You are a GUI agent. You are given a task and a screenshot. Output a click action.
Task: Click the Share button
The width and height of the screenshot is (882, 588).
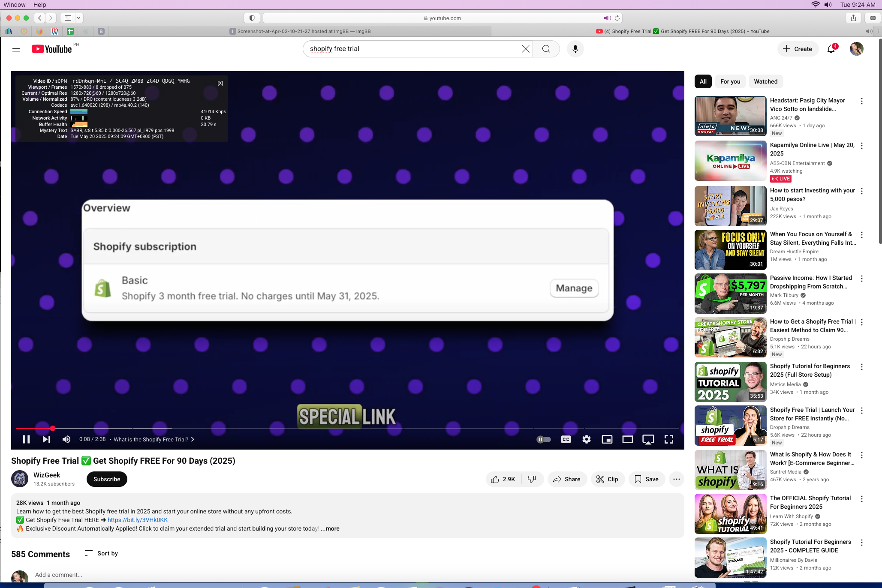567,479
